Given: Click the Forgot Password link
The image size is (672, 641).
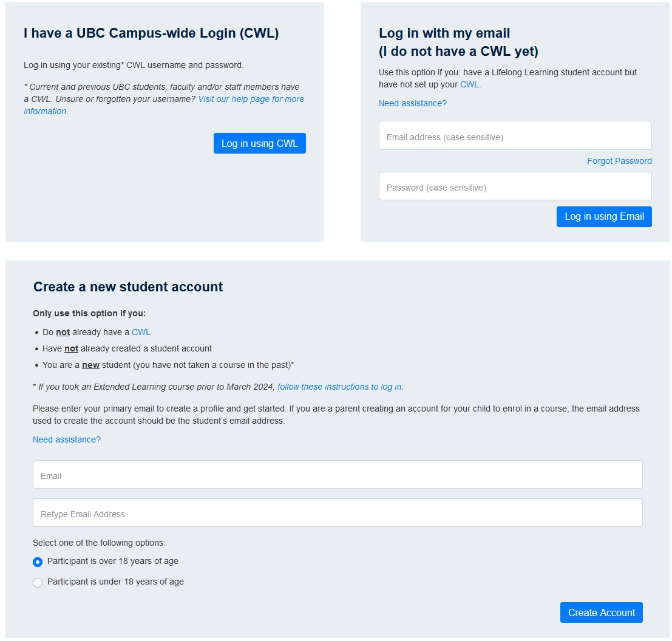Looking at the screenshot, I should (x=619, y=161).
